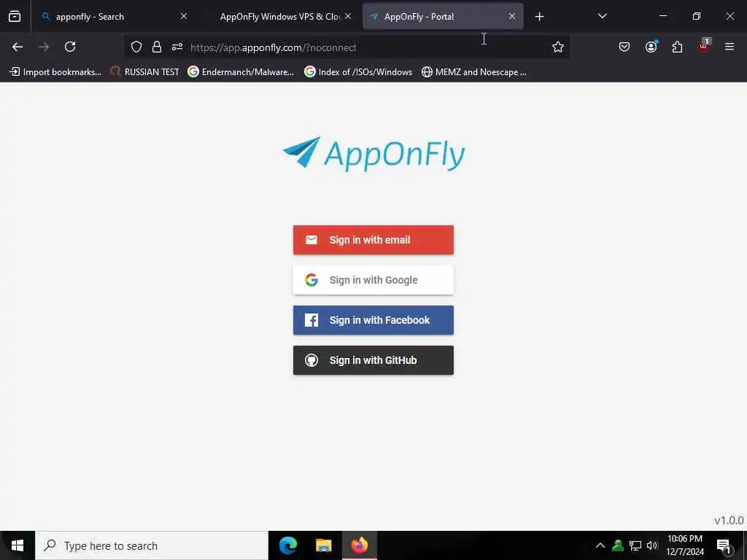Screen dimensions: 747x560
Task: Open the RUSSIAN TEST bookmark
Action: tap(144, 72)
